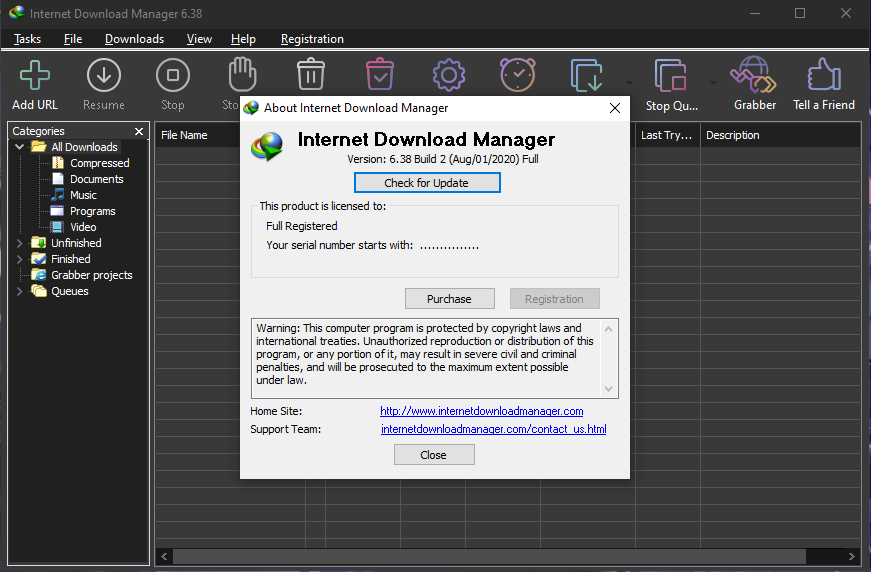Open the Help menu
The width and height of the screenshot is (871, 572).
pyautogui.click(x=243, y=39)
